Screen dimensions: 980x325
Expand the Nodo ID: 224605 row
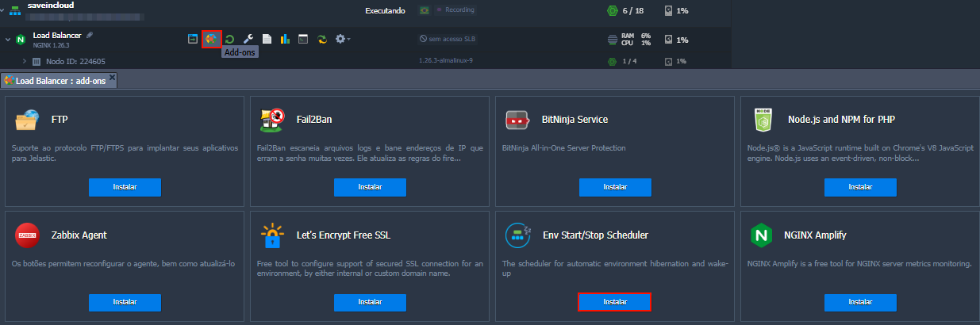[x=25, y=61]
